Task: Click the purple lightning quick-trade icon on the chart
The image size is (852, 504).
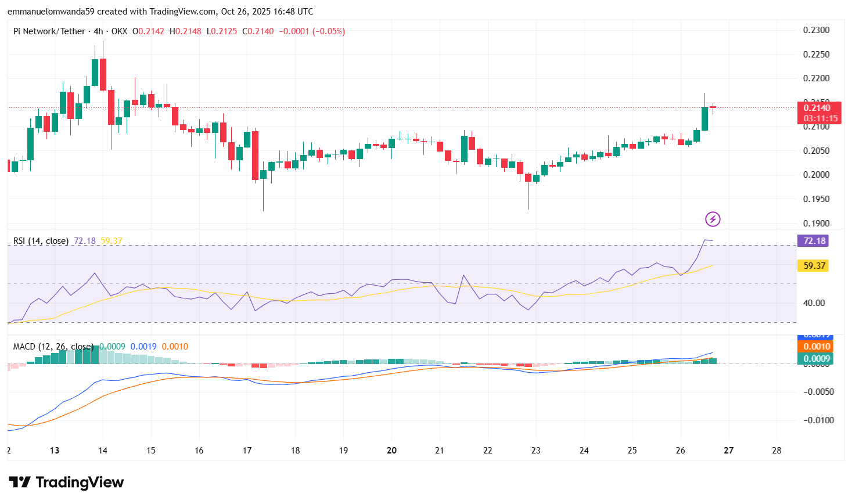Action: point(712,219)
